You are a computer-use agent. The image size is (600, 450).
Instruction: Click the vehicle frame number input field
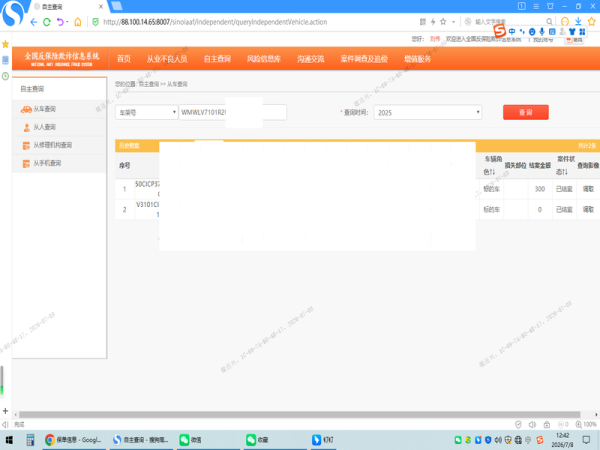click(x=233, y=112)
